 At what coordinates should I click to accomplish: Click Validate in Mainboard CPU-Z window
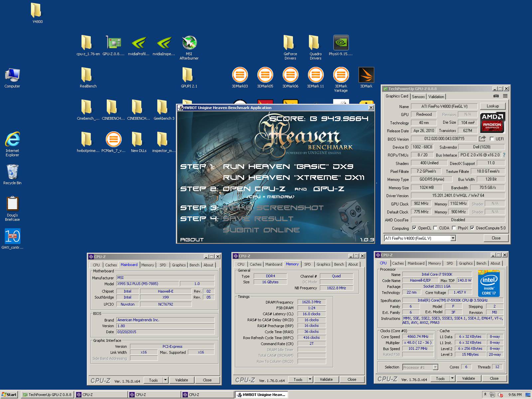click(x=182, y=380)
